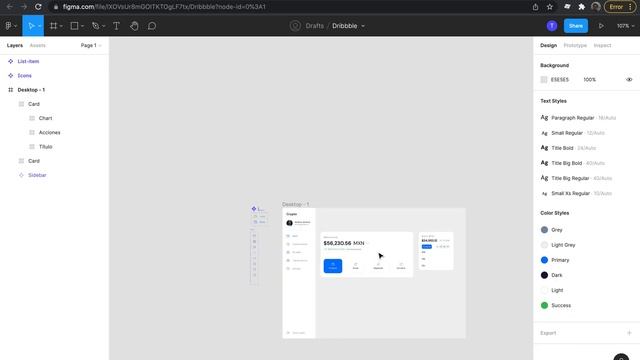Click the Desktop - 1 frame icon
The image size is (640, 360).
[11, 90]
